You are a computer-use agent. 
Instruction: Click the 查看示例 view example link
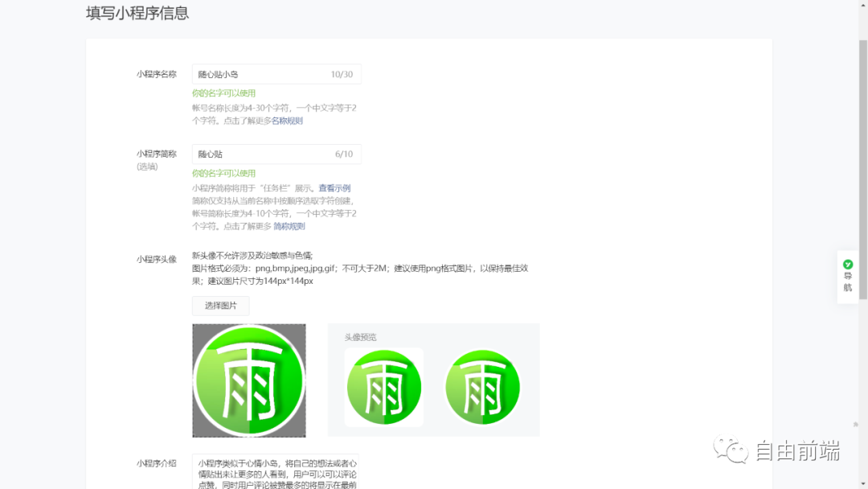tap(334, 188)
